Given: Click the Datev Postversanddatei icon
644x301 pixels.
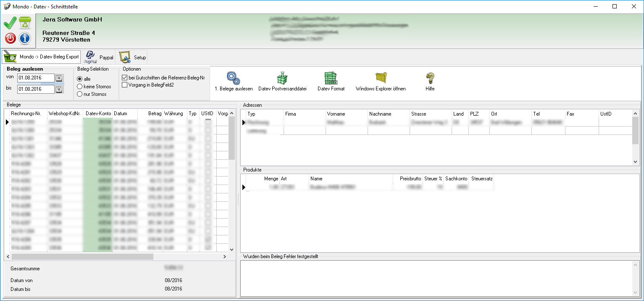Looking at the screenshot, I should pos(282,78).
